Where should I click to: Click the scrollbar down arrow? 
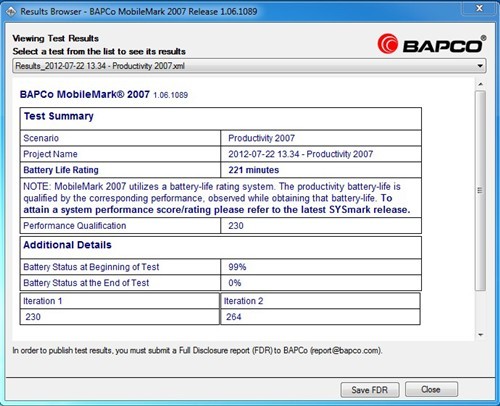pos(480,335)
